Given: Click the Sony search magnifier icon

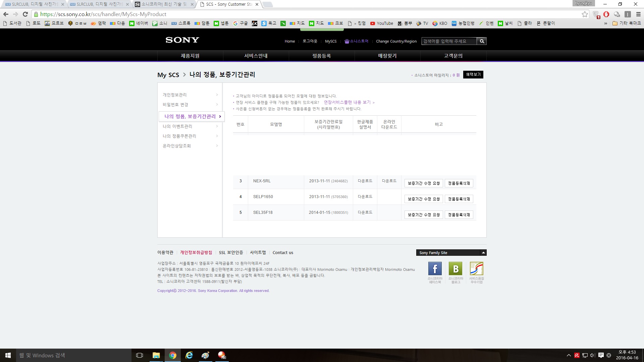Looking at the screenshot, I should click(482, 41).
